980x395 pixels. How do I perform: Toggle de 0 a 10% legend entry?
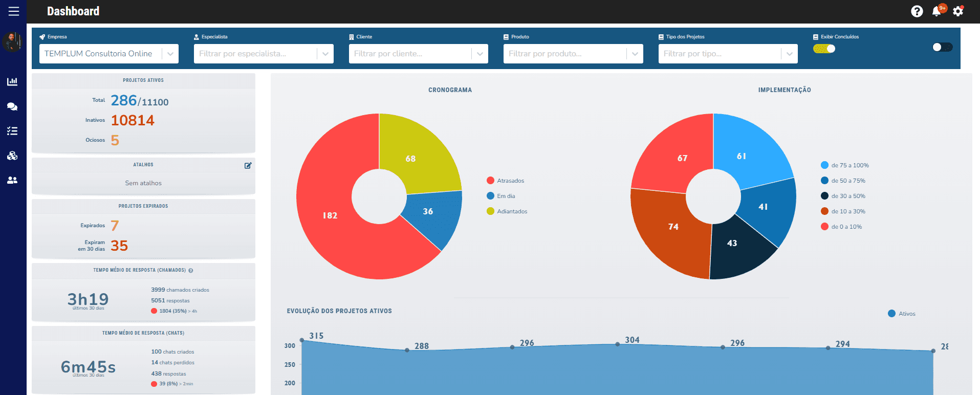(841, 227)
